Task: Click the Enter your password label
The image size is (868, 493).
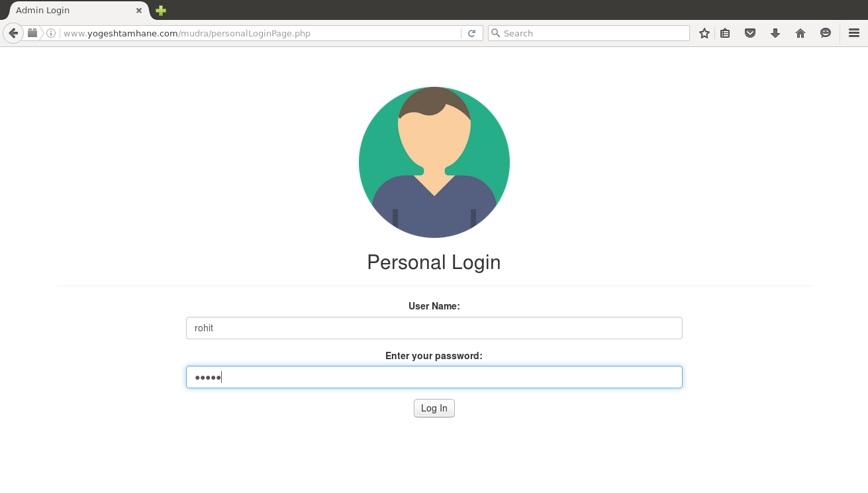Action: pyautogui.click(x=434, y=356)
